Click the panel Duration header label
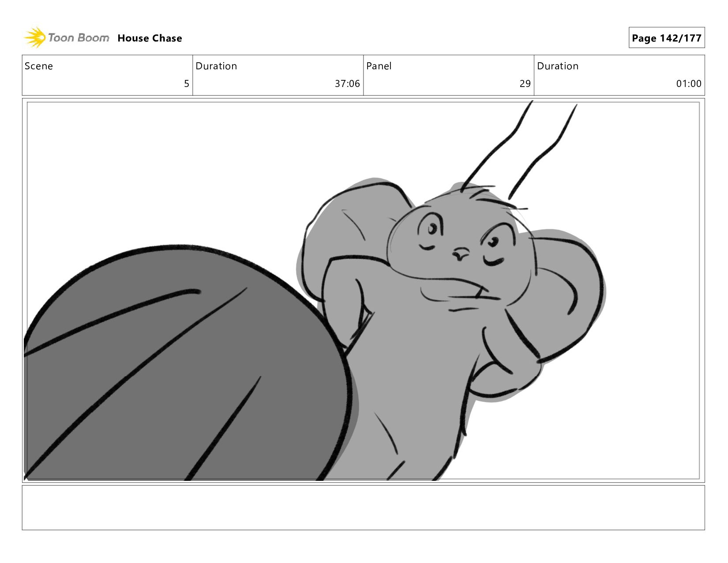 558,66
